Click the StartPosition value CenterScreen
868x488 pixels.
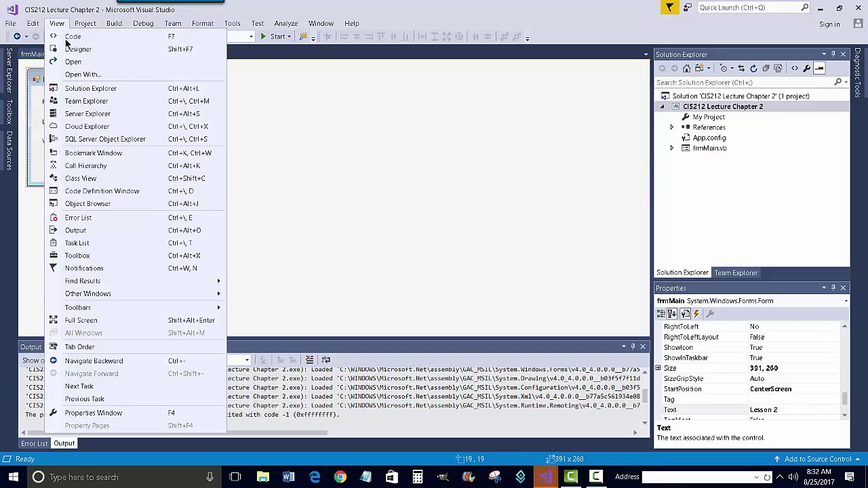click(770, 389)
